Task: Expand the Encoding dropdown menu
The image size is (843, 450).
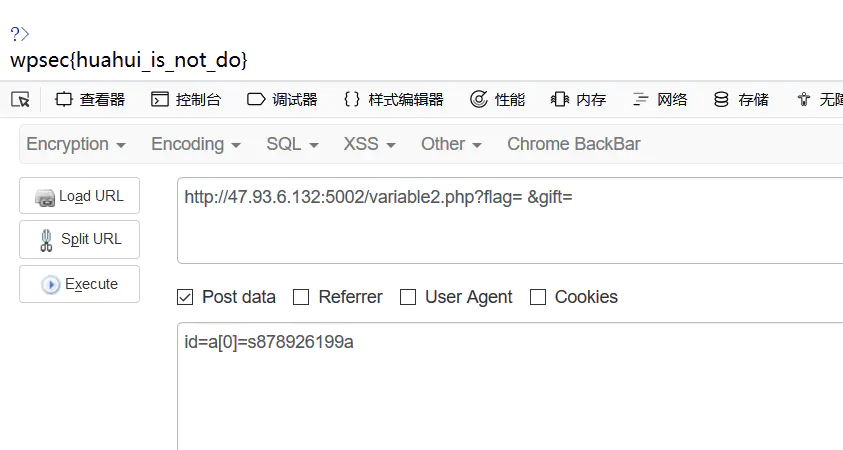Action: click(x=196, y=144)
